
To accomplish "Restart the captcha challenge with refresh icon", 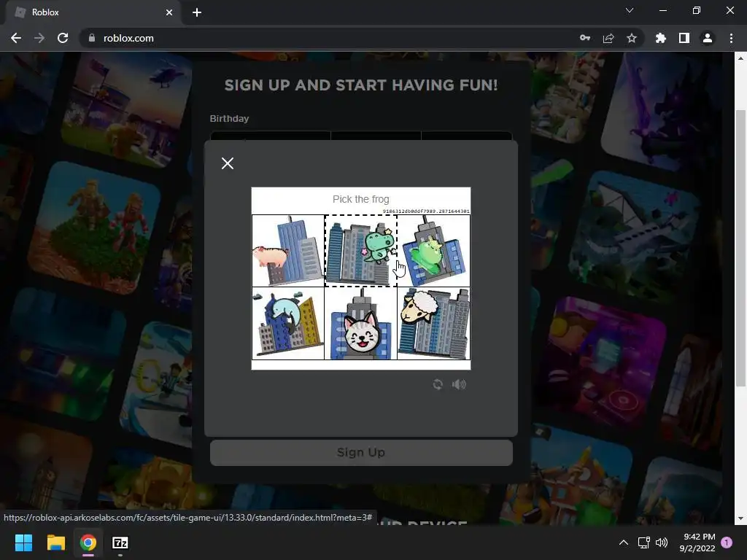I will click(438, 384).
